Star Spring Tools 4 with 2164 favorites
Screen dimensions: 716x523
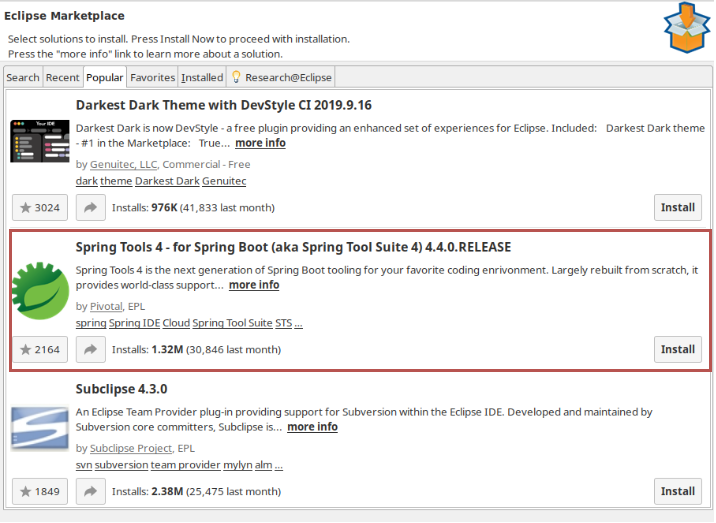coord(40,350)
